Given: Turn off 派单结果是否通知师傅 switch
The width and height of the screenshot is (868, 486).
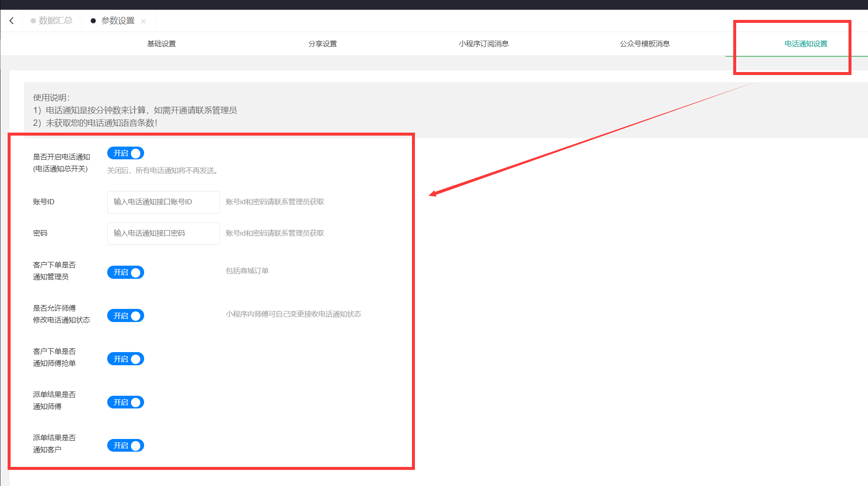Looking at the screenshot, I should tap(125, 402).
